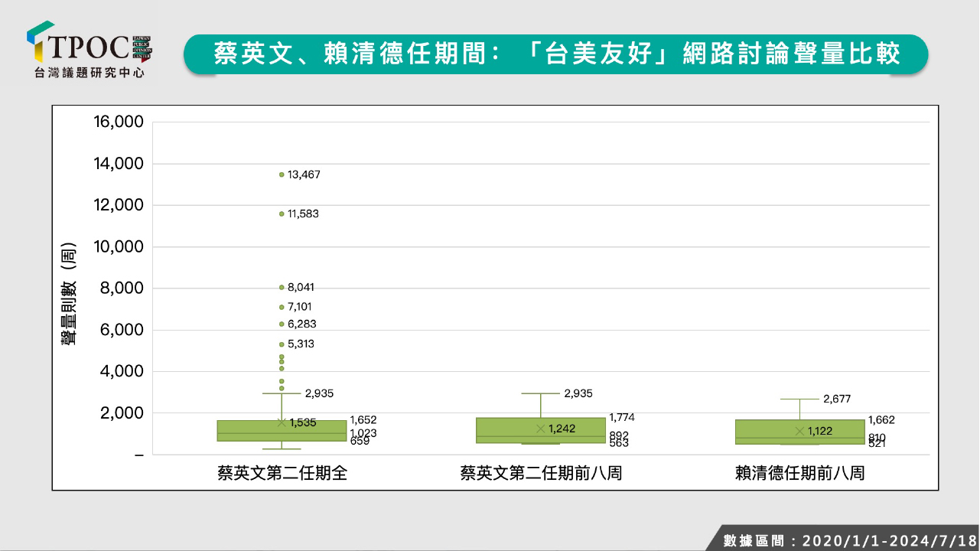Select the 11,583 outlier data point
980x551 pixels.
(x=282, y=214)
